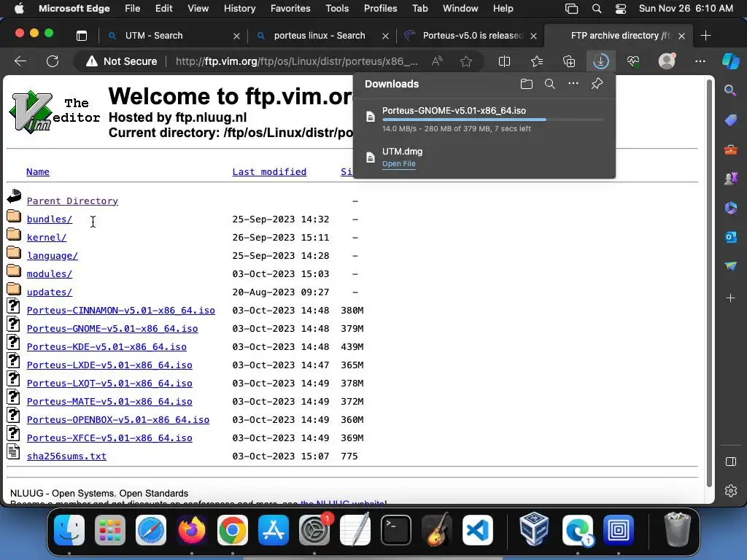
Task: Open sha256sums.txt file link
Action: pos(66,456)
